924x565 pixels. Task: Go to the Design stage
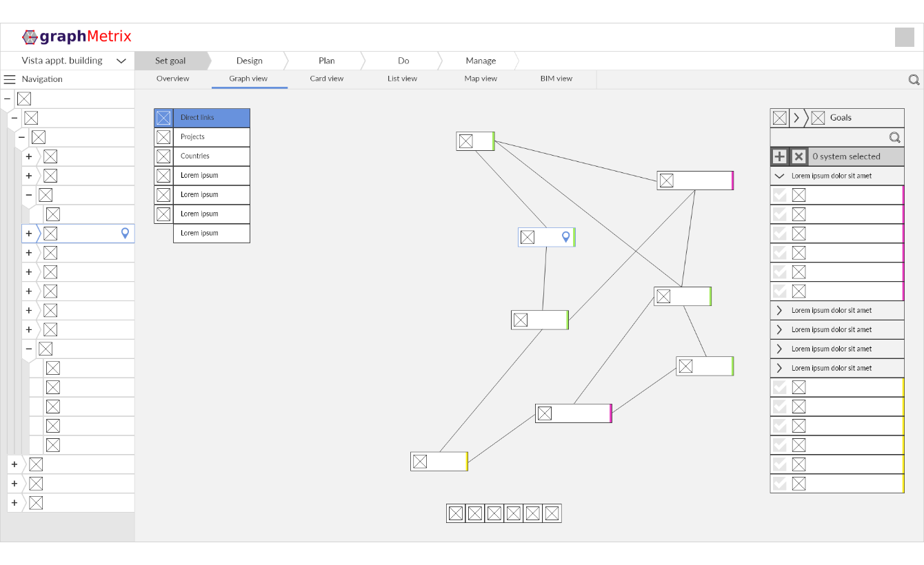[x=249, y=61]
